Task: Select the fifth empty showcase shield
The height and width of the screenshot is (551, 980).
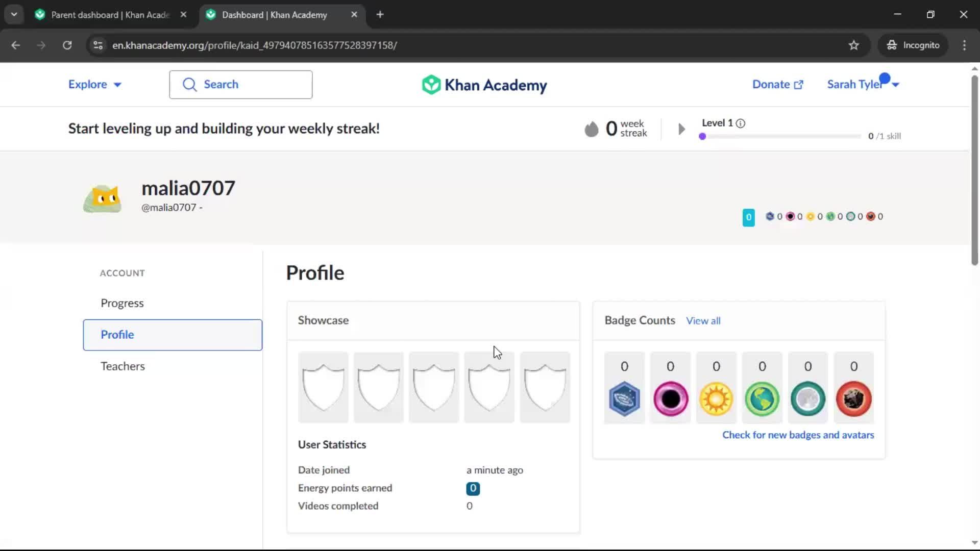Action: (545, 387)
